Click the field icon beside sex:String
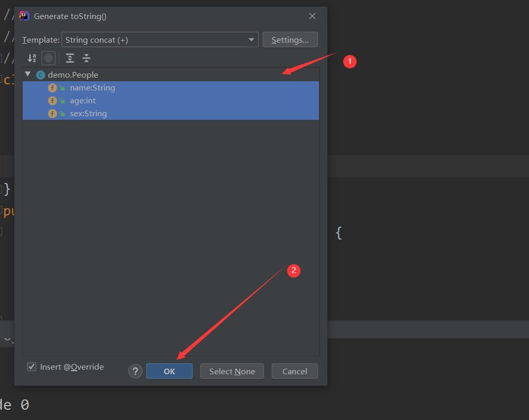 coord(52,114)
